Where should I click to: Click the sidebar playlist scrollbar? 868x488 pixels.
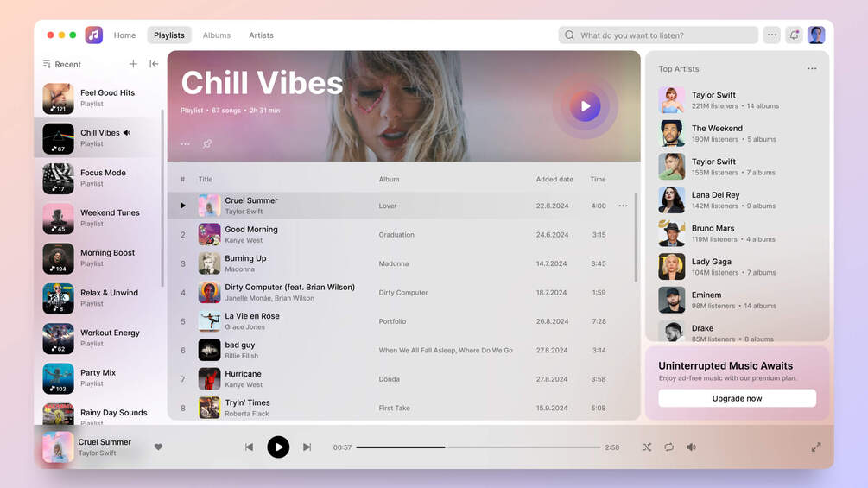162,198
